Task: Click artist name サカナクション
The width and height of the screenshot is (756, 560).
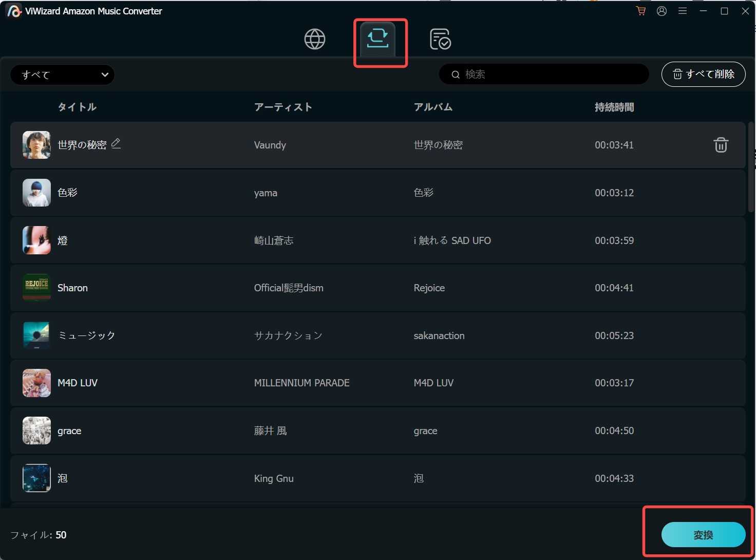Action: point(288,335)
